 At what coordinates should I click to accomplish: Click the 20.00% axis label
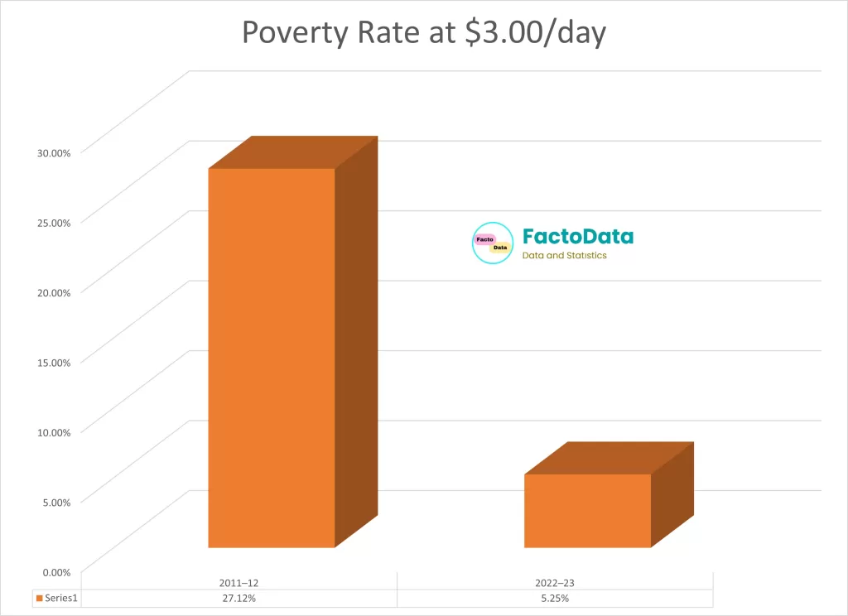(x=51, y=291)
